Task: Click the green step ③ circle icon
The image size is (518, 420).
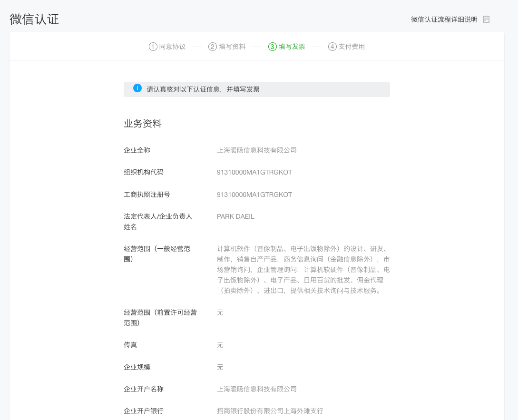Action: click(272, 46)
